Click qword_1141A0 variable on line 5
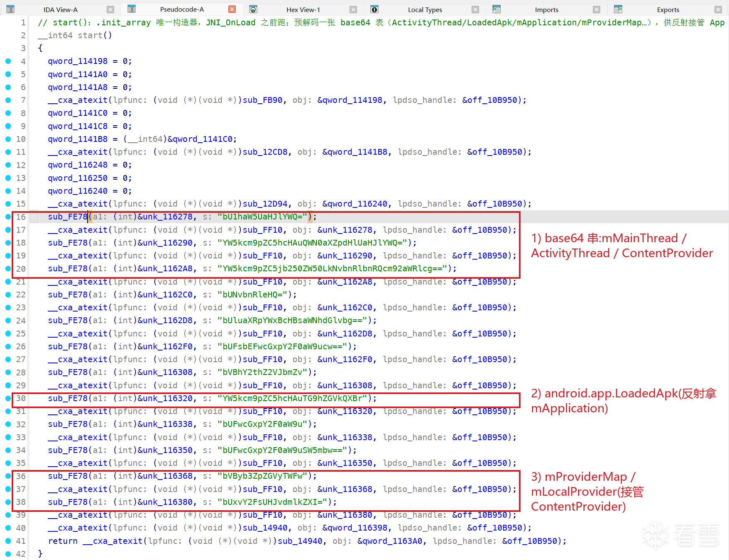The width and height of the screenshot is (729, 560). pyautogui.click(x=78, y=74)
